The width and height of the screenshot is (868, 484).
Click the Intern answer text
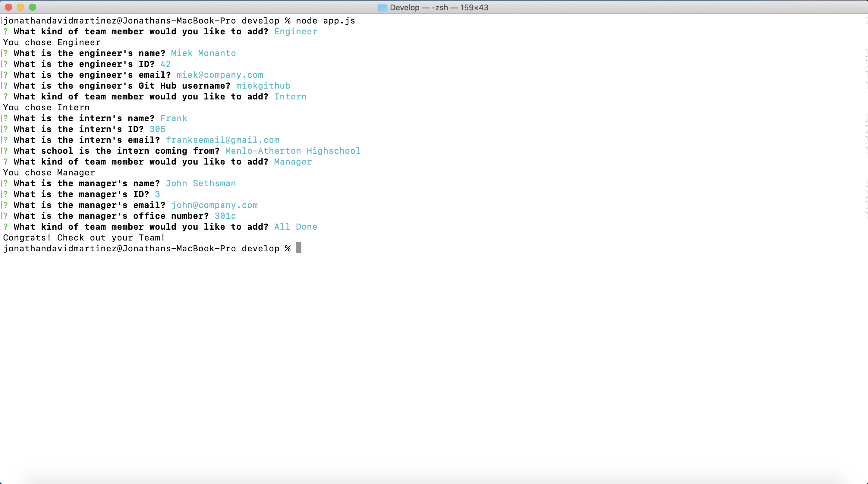click(x=290, y=97)
